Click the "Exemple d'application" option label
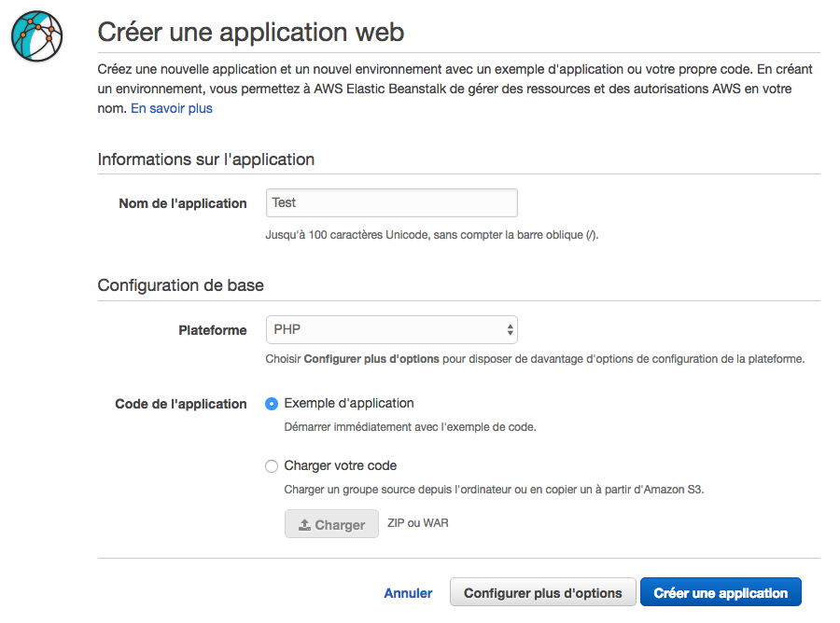840x623 pixels. [348, 403]
